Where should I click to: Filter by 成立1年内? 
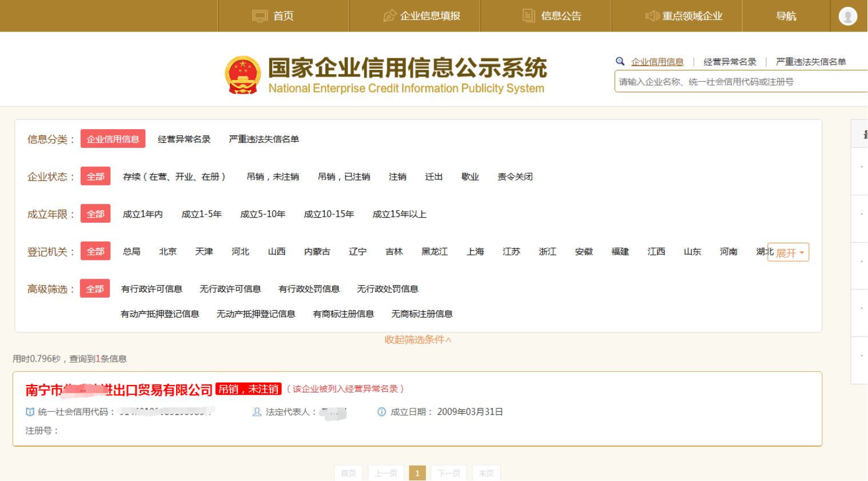pos(142,214)
